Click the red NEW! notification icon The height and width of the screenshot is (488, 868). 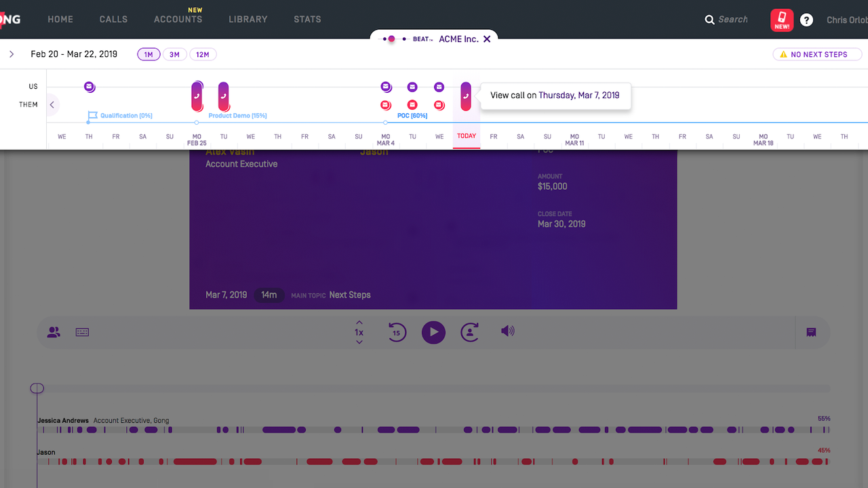pos(782,20)
